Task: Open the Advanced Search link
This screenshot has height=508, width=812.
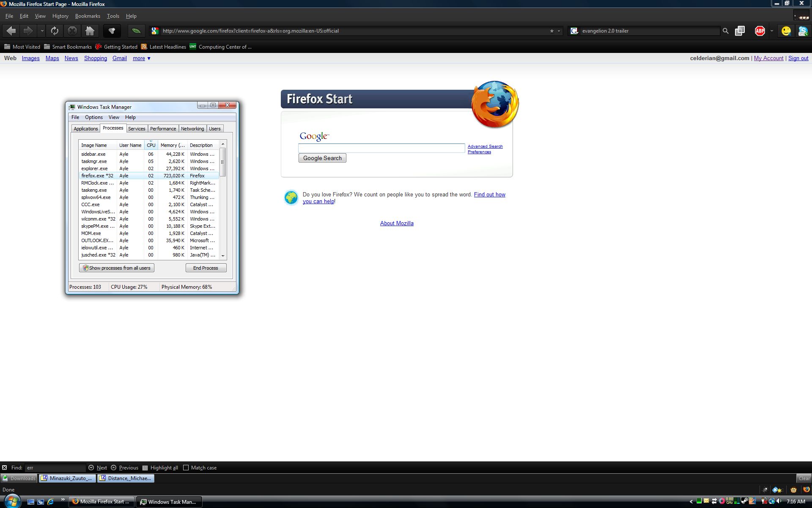Action: point(485,146)
